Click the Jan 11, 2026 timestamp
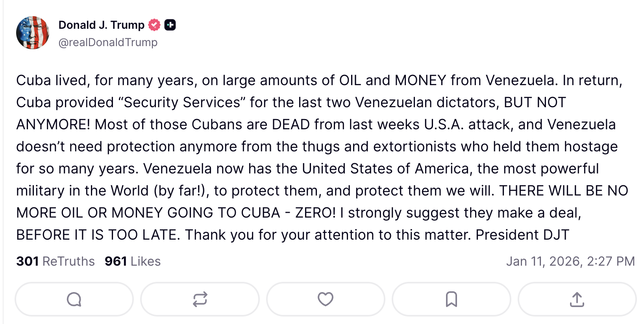 pyautogui.click(x=570, y=261)
